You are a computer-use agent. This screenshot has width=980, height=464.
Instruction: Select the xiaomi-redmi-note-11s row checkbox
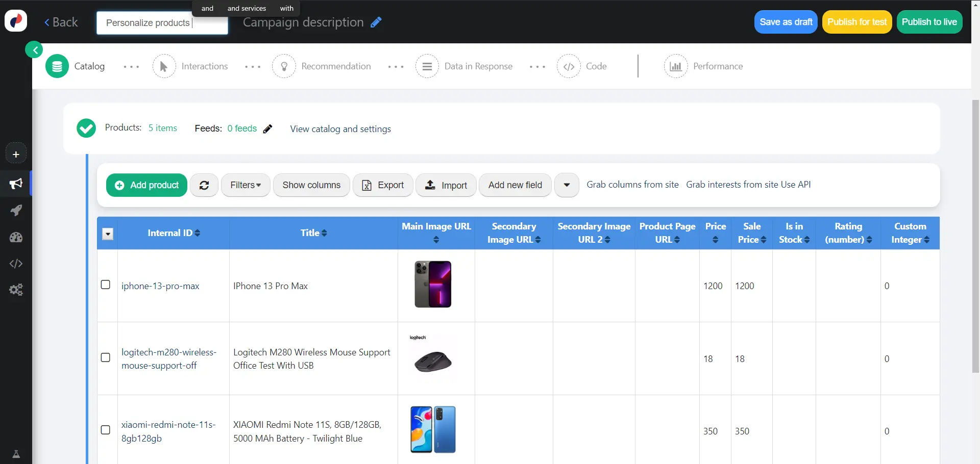point(106,430)
